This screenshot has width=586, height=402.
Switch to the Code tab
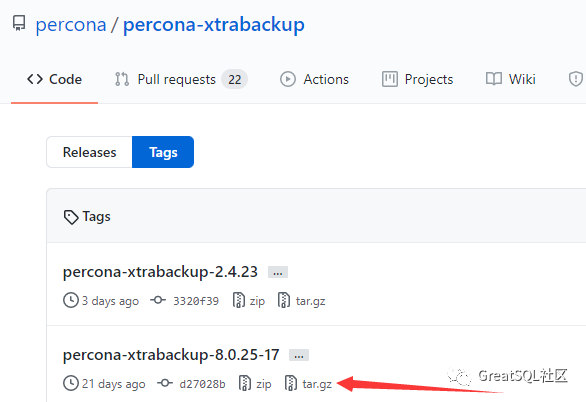click(55, 79)
